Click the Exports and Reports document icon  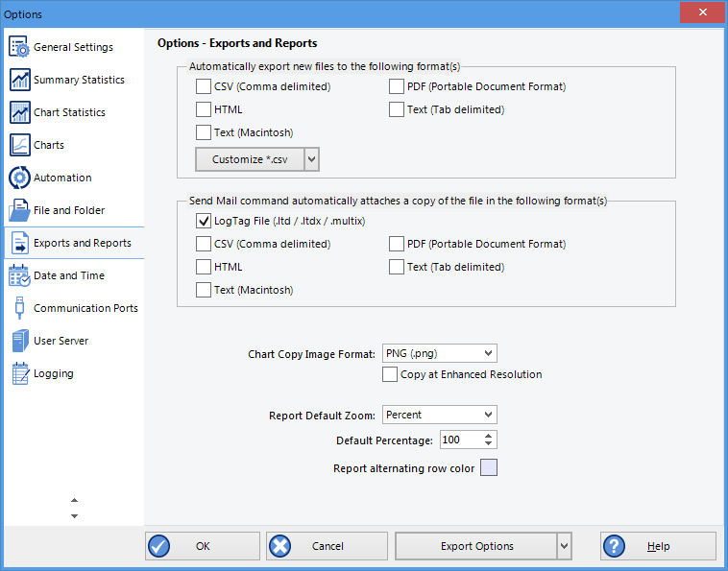point(19,243)
